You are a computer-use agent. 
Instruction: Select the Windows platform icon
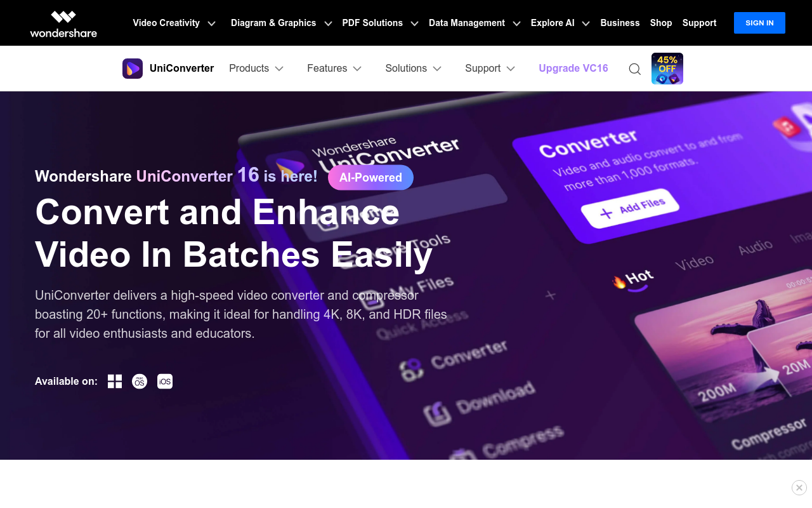point(115,381)
